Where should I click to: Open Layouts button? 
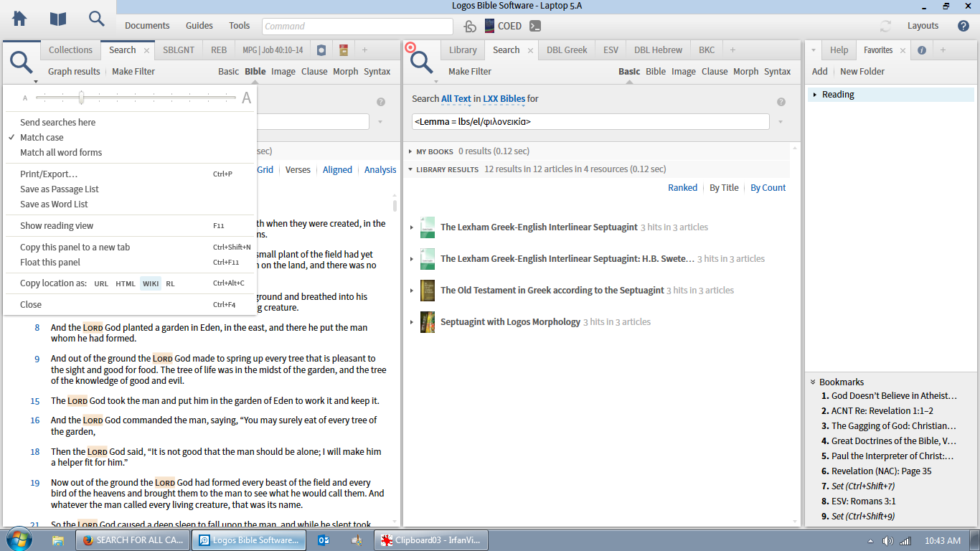(923, 26)
